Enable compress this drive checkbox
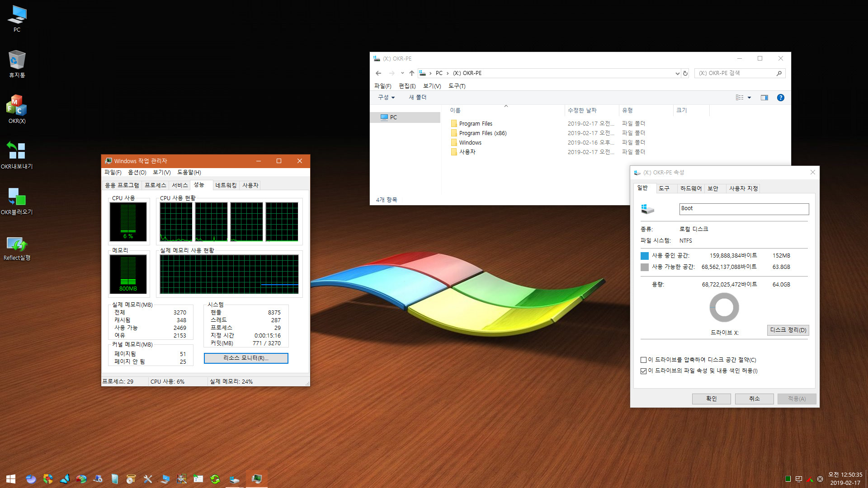Image resolution: width=868 pixels, height=488 pixels. (643, 360)
